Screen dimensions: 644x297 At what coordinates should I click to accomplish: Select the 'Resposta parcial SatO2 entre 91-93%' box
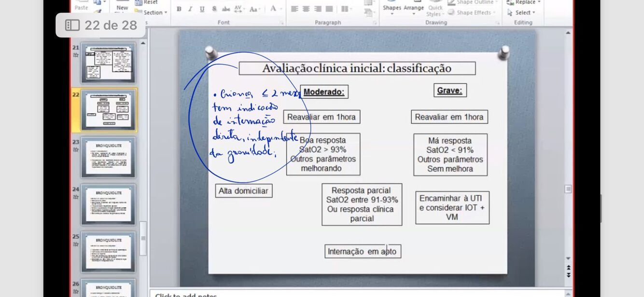click(362, 204)
